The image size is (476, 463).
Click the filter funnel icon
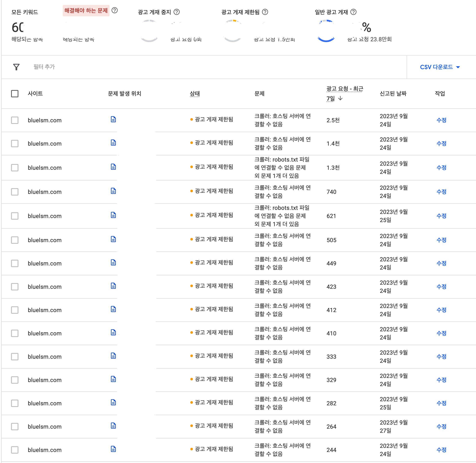coord(16,67)
